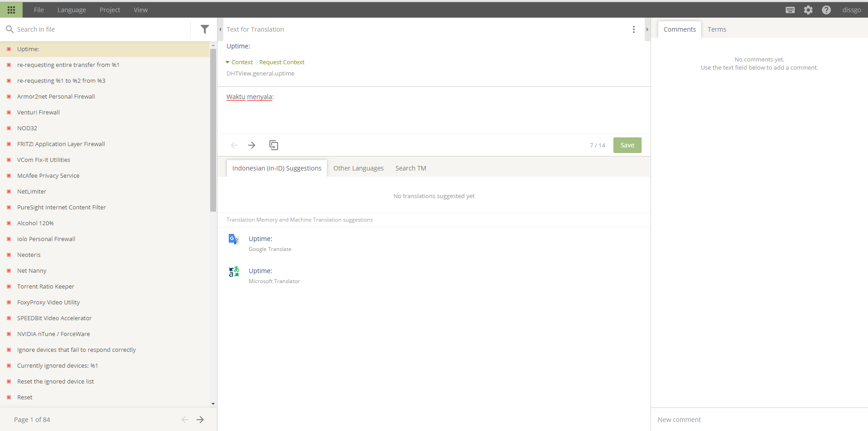Select 'Torrent Ratio Keeper' string

[x=105, y=286]
